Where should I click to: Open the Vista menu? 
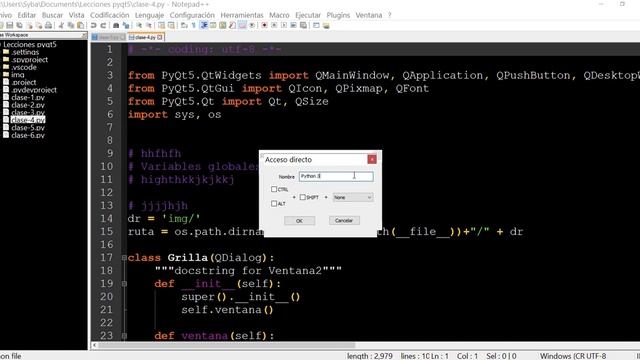(76, 15)
